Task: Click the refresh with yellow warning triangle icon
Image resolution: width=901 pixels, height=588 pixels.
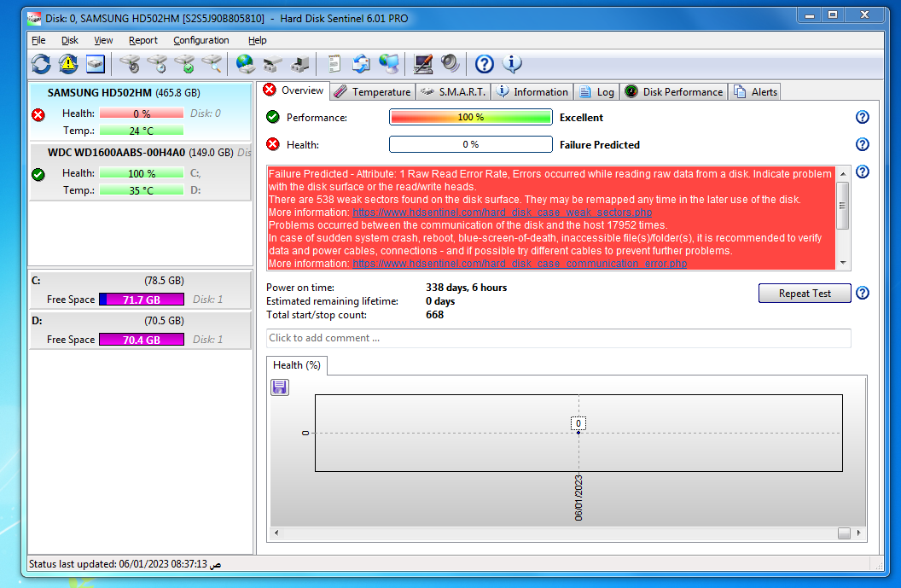Action: [x=68, y=64]
